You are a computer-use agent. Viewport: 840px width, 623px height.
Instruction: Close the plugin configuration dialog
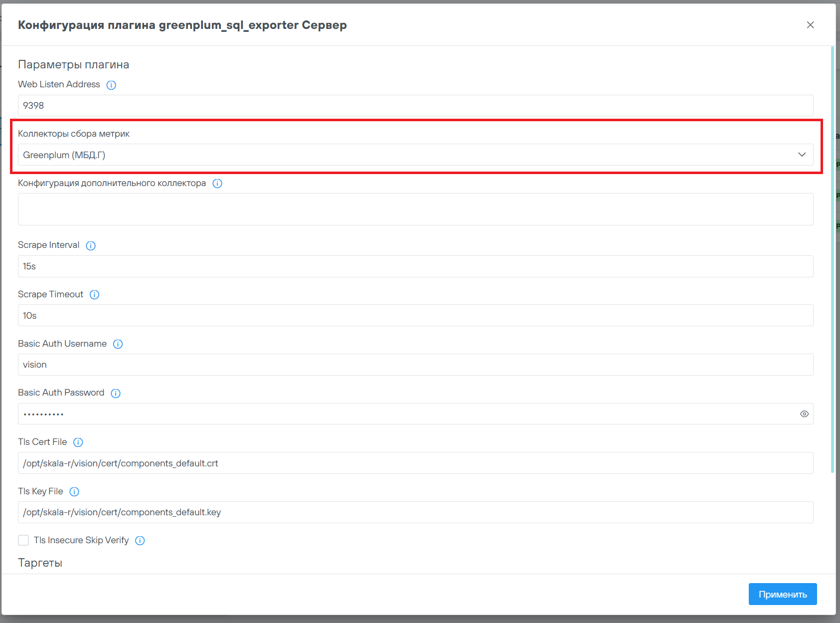click(x=810, y=25)
